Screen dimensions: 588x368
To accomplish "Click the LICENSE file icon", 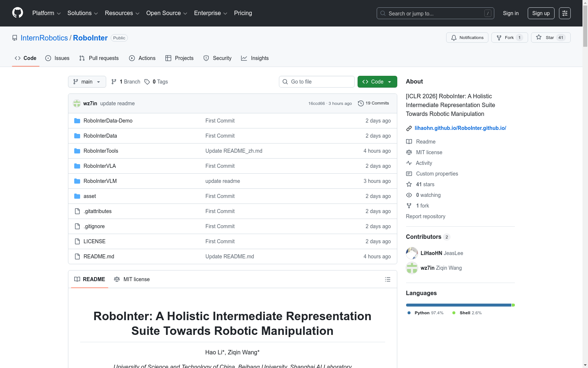I will point(77,241).
